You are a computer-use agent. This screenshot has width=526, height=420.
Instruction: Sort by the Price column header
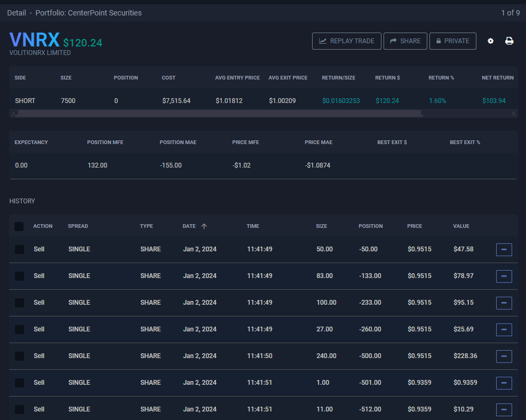point(414,226)
